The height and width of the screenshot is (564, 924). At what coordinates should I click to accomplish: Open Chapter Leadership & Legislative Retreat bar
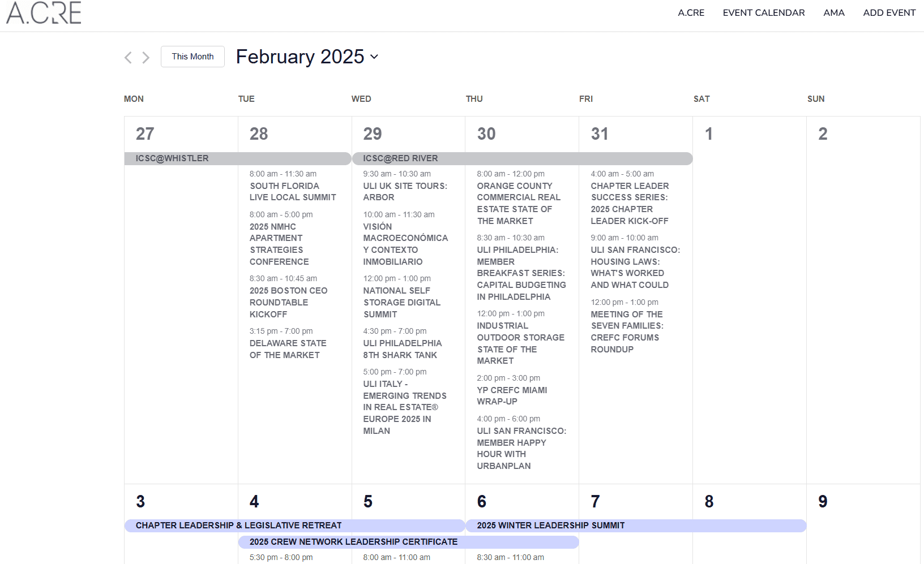click(x=294, y=526)
